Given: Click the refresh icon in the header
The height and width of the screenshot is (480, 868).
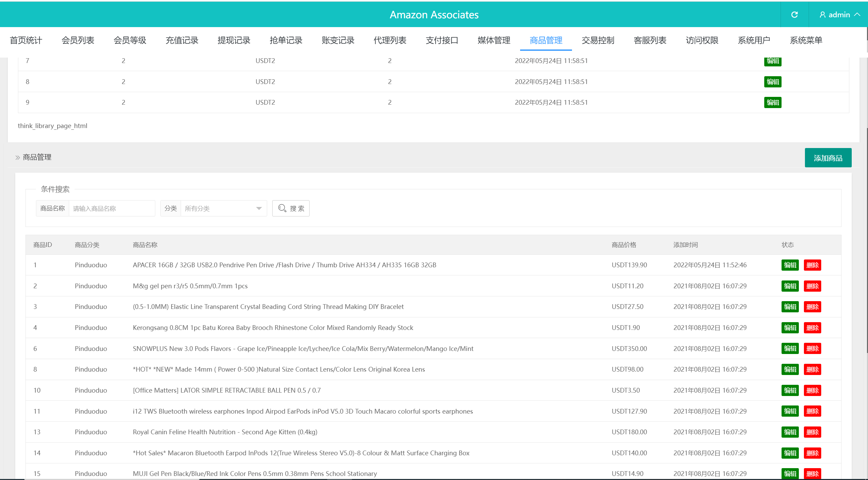Looking at the screenshot, I should pyautogui.click(x=794, y=15).
